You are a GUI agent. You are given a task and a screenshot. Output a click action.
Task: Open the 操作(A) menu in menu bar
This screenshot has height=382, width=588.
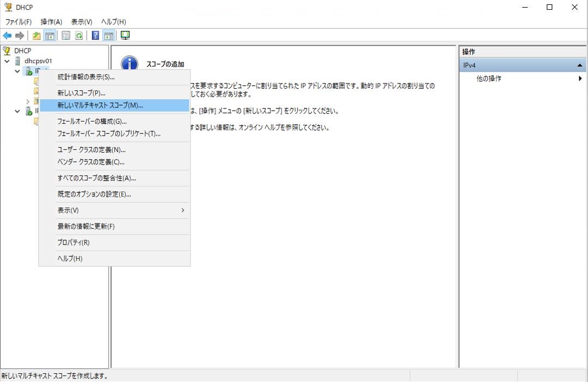tap(51, 22)
